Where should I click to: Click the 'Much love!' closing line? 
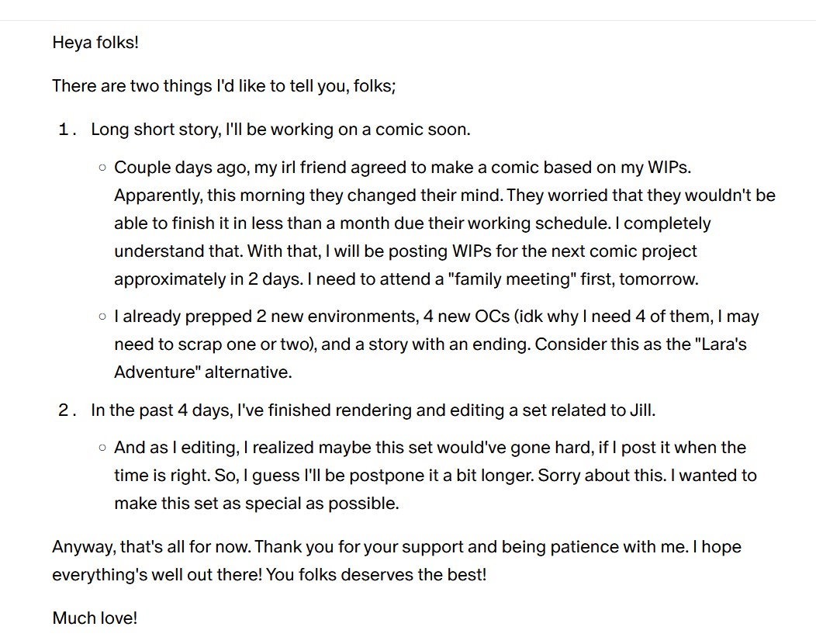click(x=95, y=618)
